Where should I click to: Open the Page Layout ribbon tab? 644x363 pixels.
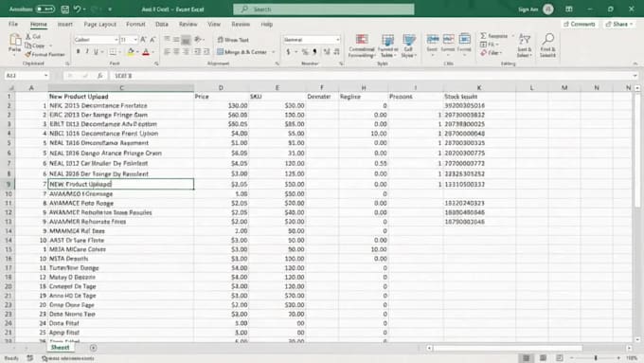99,25
